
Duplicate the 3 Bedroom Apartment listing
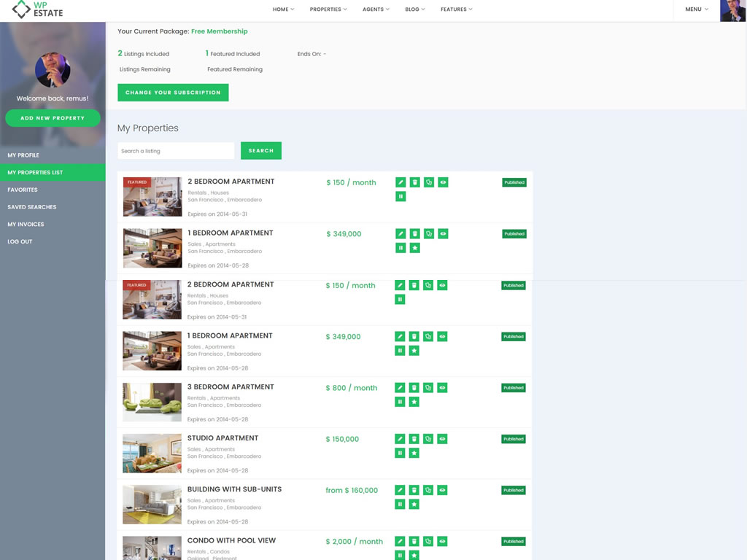[428, 388]
